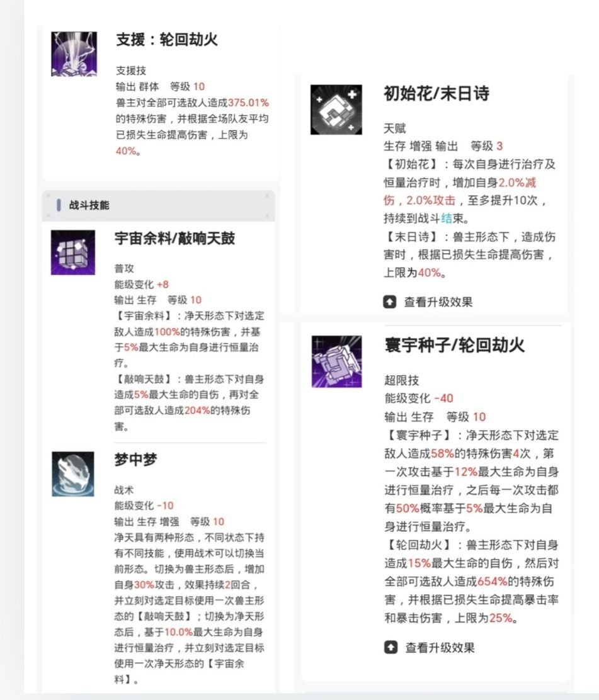The height and width of the screenshot is (700, 599).
Task: Click the 375.01% damage value text
Action: click(x=248, y=103)
